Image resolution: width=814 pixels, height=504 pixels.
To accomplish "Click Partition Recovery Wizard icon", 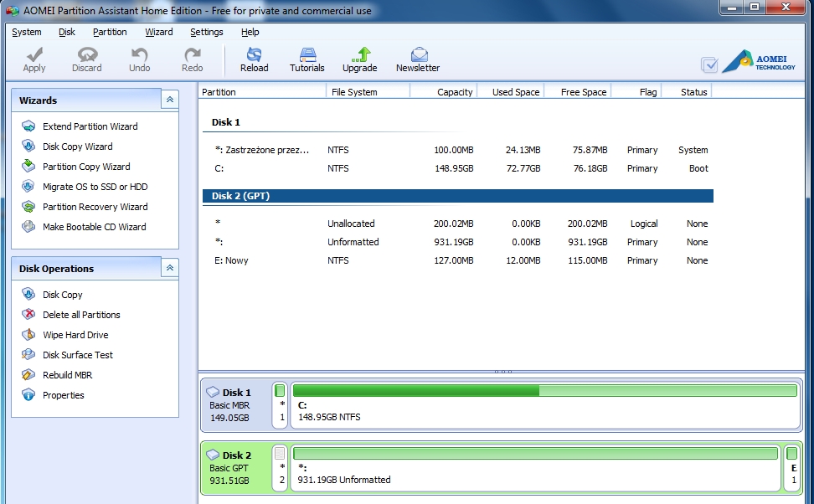I will tap(28, 207).
